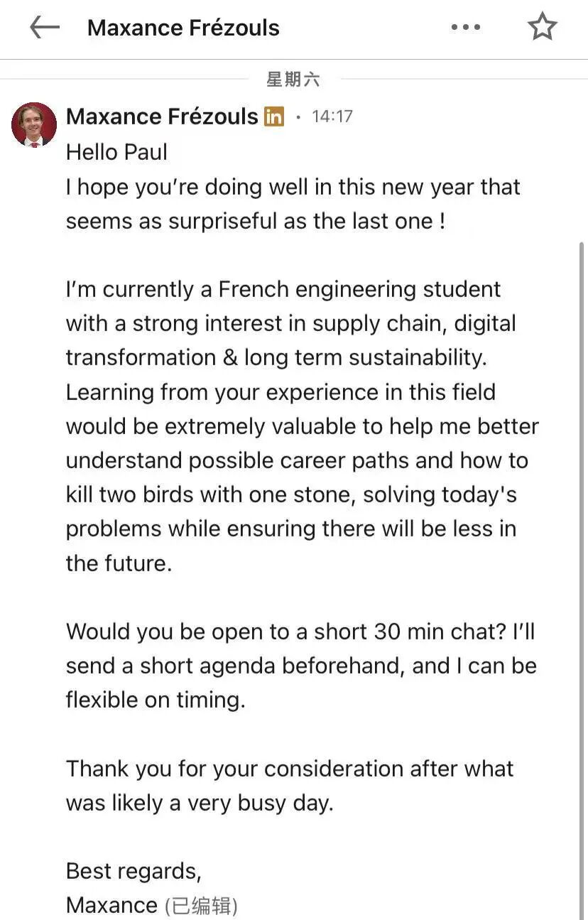Viewport: 588px width, 920px height.
Task: Select the "Hello Paul" greeting line
Action: (x=117, y=152)
